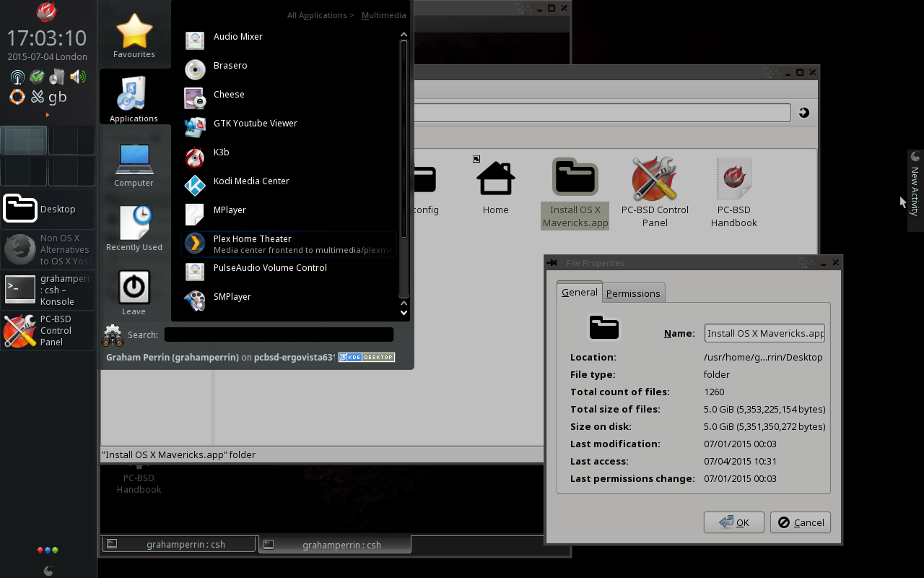The image size is (924, 578).
Task: Switch to General tab in File Properties
Action: tap(580, 292)
